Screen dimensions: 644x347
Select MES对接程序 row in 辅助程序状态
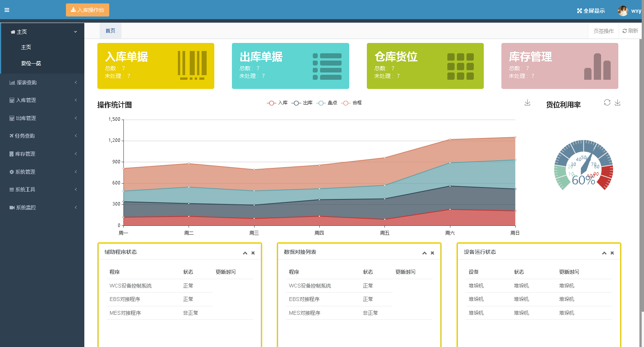click(180, 313)
